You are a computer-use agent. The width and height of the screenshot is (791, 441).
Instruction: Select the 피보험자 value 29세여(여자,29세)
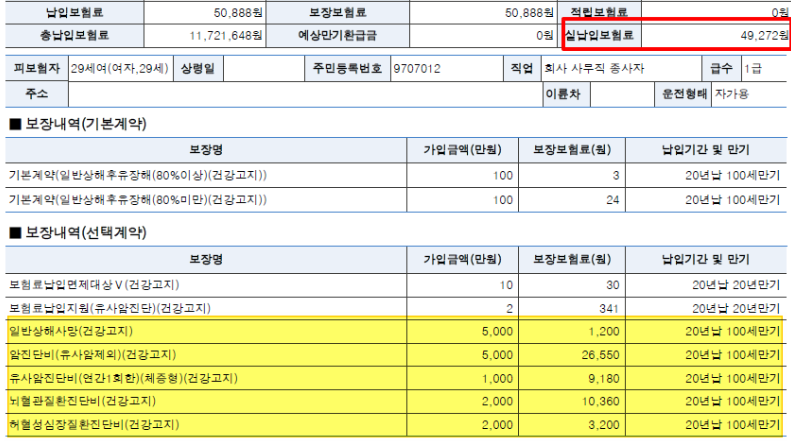120,69
